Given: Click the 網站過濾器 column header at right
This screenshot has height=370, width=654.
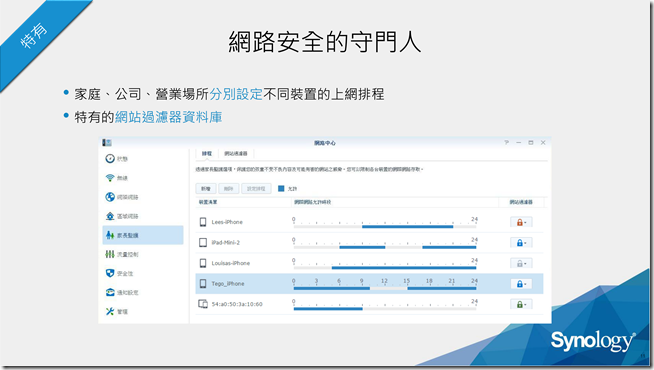Looking at the screenshot, I should click(x=521, y=202).
